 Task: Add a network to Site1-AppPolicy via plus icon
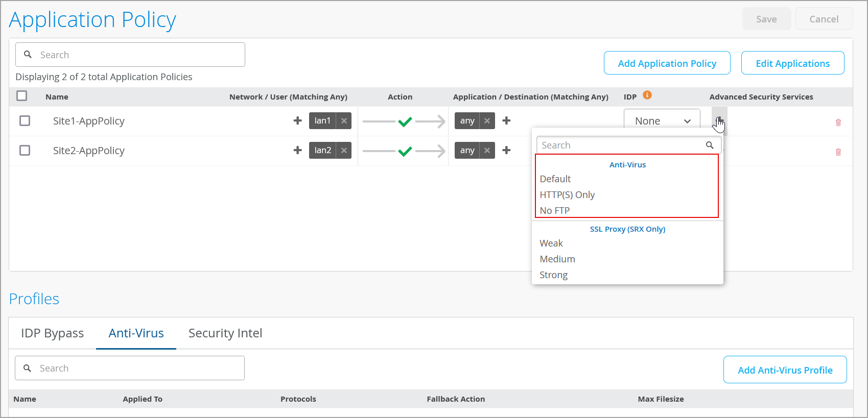[297, 121]
